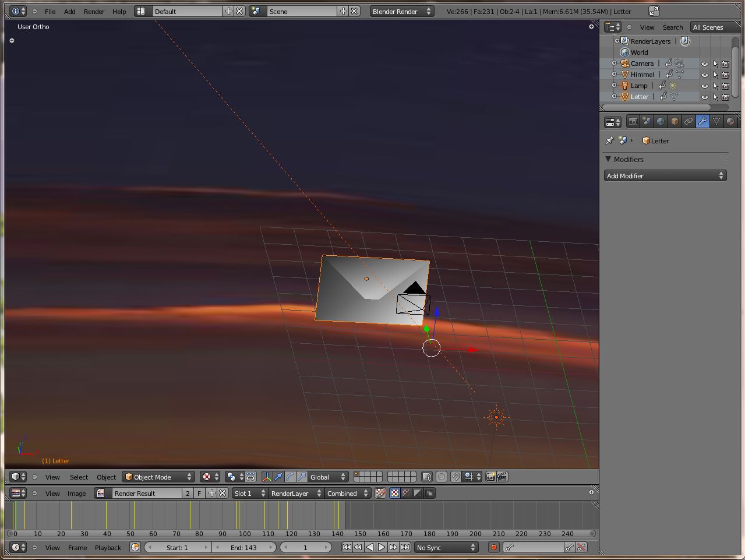The width and height of the screenshot is (745, 560).
Task: Select the rotate manipulator icon
Action: tap(290, 477)
